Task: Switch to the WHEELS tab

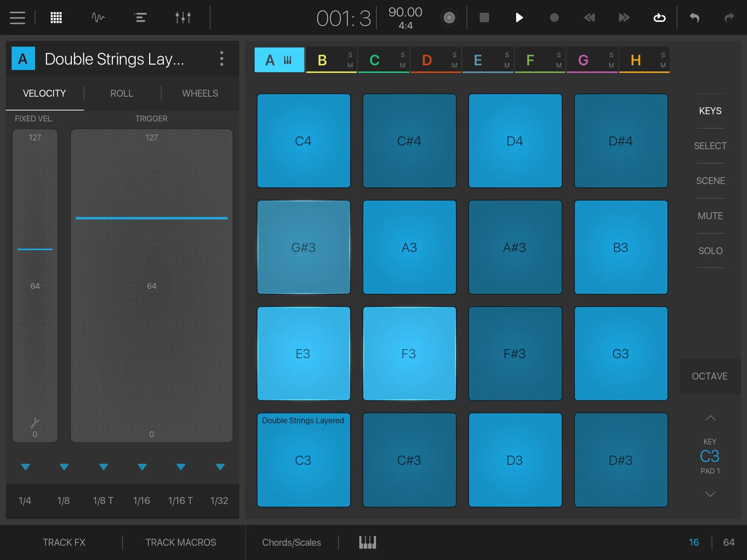Action: [200, 93]
